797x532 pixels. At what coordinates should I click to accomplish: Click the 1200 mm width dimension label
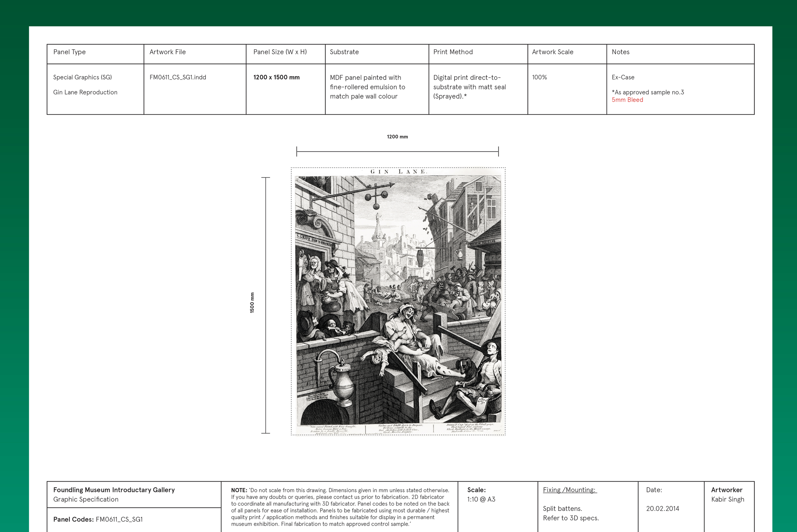tap(397, 137)
